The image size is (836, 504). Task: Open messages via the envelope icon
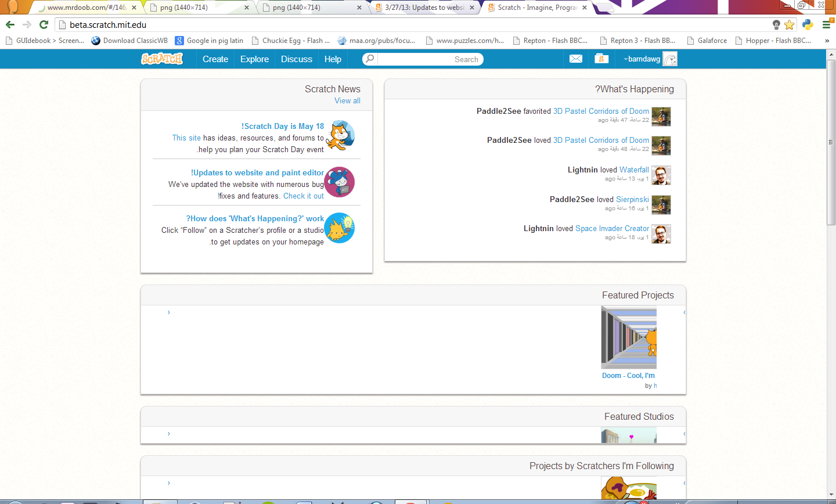point(575,59)
